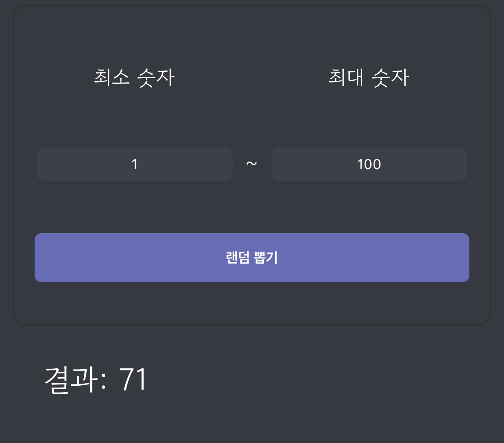This screenshot has width=504, height=443.
Task: Click 숫자 in the 최대 숫자 label
Action: (x=391, y=78)
